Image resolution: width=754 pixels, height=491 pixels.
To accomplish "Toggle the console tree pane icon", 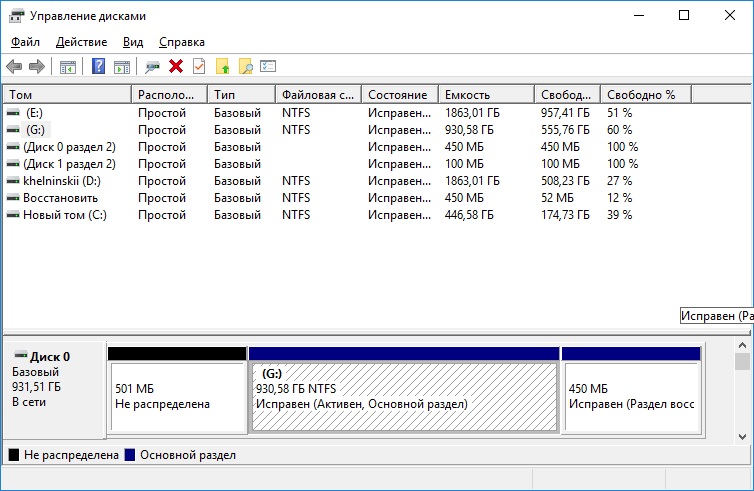I will pyautogui.click(x=68, y=67).
